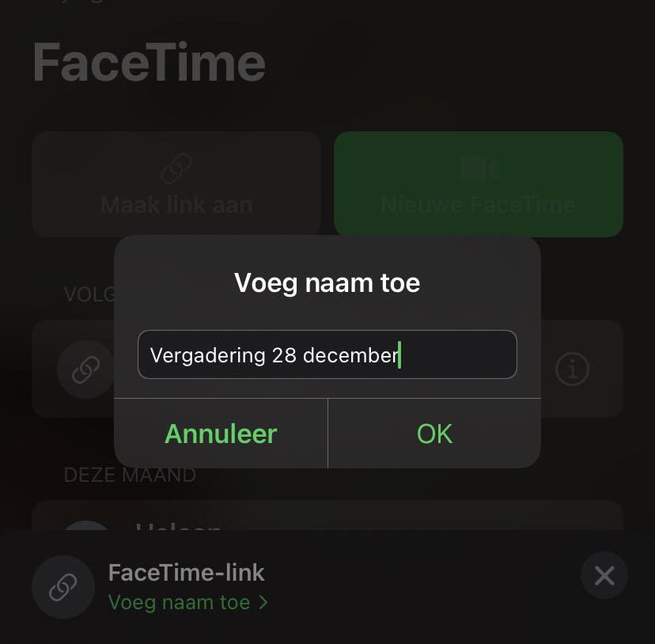Open the info icon for the upcoming link
Image resolution: width=655 pixels, height=644 pixels.
tap(572, 369)
